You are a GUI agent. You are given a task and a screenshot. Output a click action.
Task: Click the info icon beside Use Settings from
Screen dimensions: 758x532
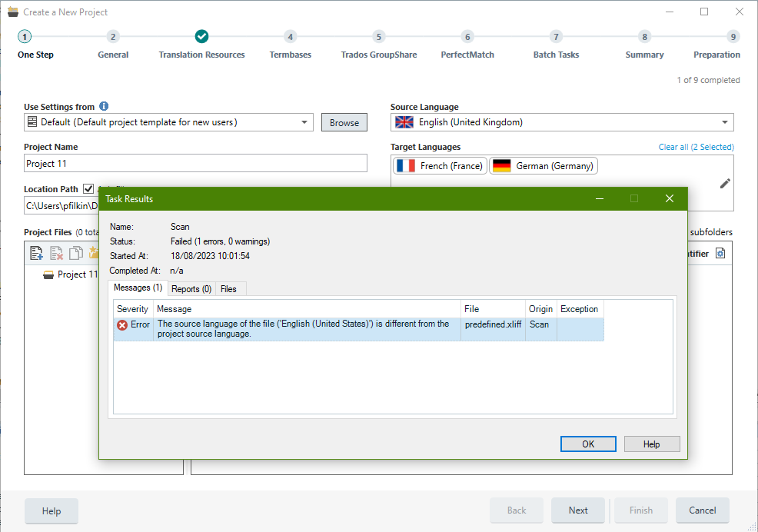[104, 106]
